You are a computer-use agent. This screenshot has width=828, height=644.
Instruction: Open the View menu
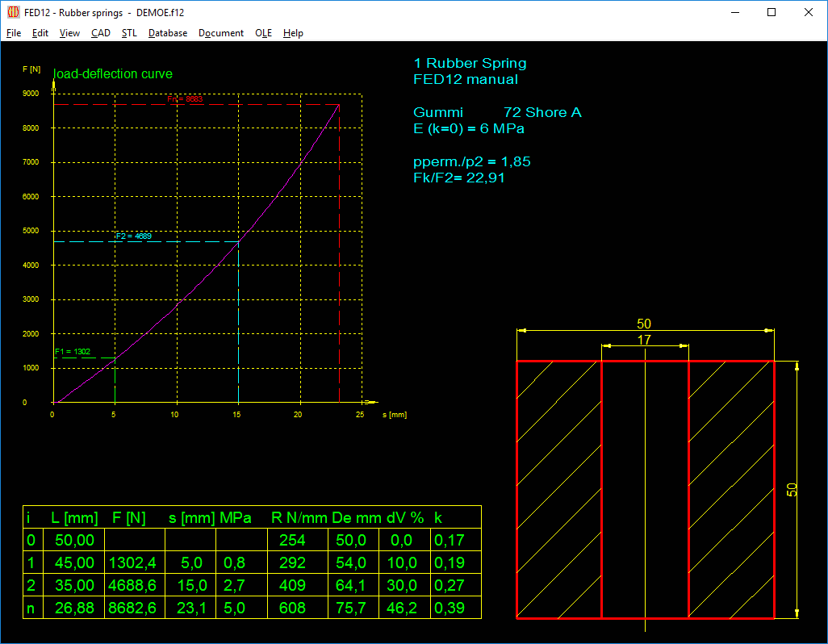(x=69, y=33)
